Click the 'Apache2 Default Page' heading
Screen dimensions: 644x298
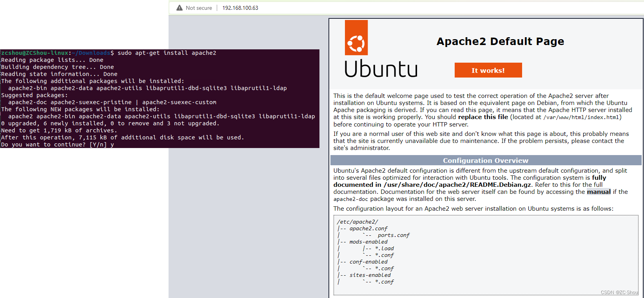coord(500,42)
